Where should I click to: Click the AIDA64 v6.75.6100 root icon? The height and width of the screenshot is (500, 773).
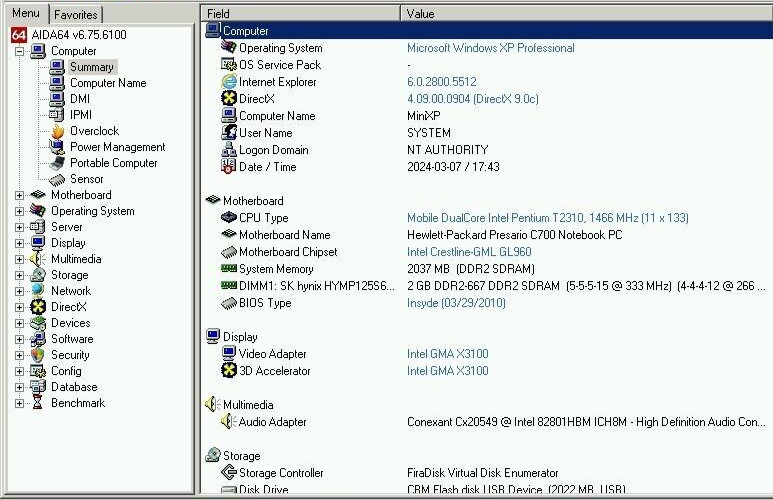19,35
